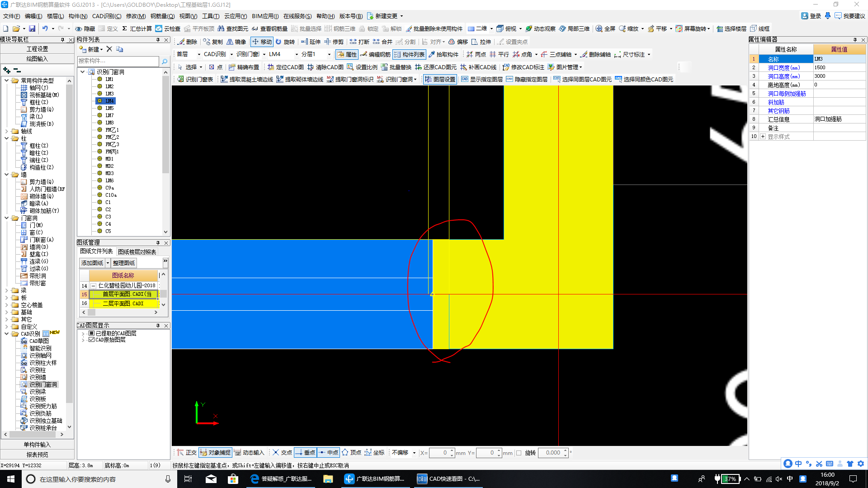Screen dimensions: 868x488
Task: Toggle 对象捕捉 object snap
Action: pyautogui.click(x=216, y=453)
